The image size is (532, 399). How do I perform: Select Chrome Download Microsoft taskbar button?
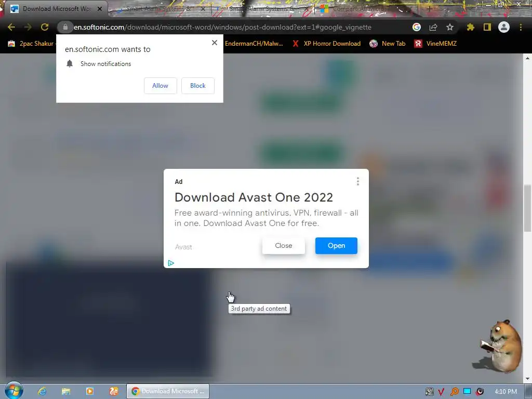pos(168,391)
